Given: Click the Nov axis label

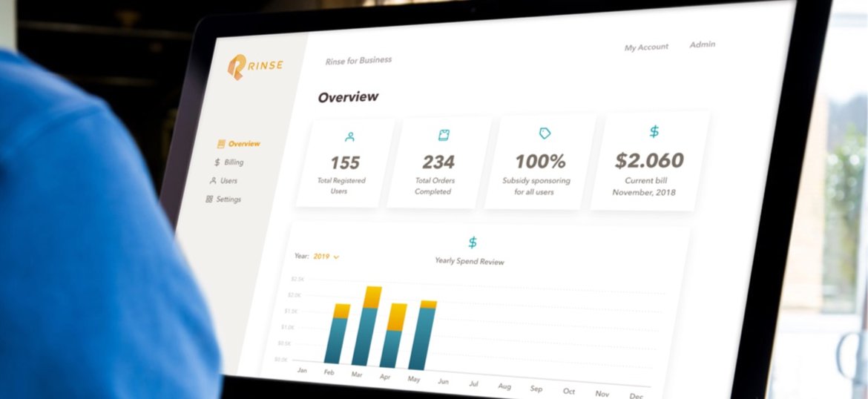Looking at the screenshot, I should (602, 394).
